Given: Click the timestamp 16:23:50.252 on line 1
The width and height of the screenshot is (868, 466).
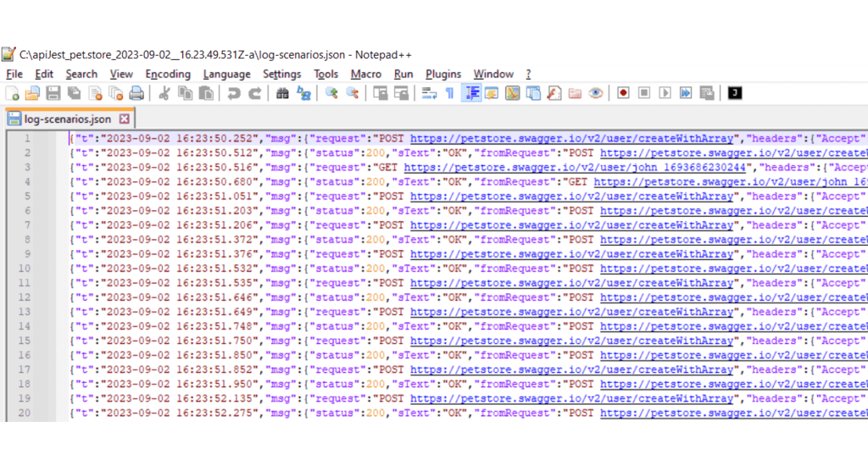Looking at the screenshot, I should tap(214, 138).
